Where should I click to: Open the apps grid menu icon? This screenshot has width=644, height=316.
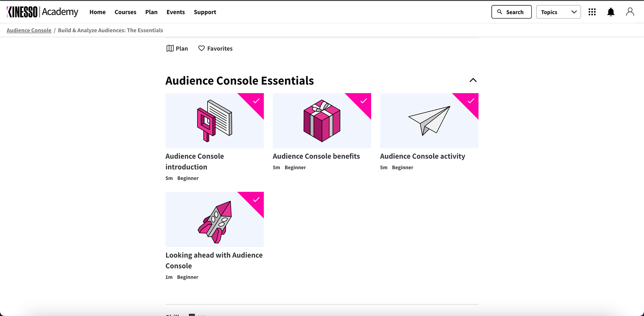tap(592, 12)
